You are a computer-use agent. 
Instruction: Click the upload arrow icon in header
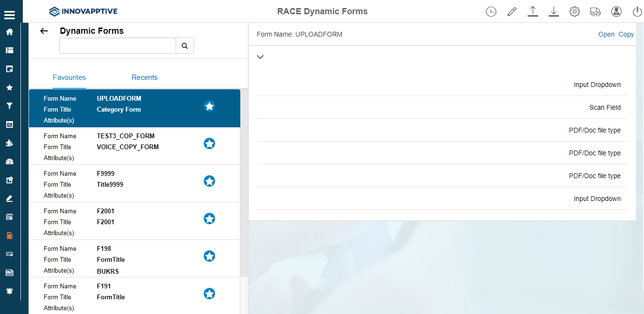533,12
